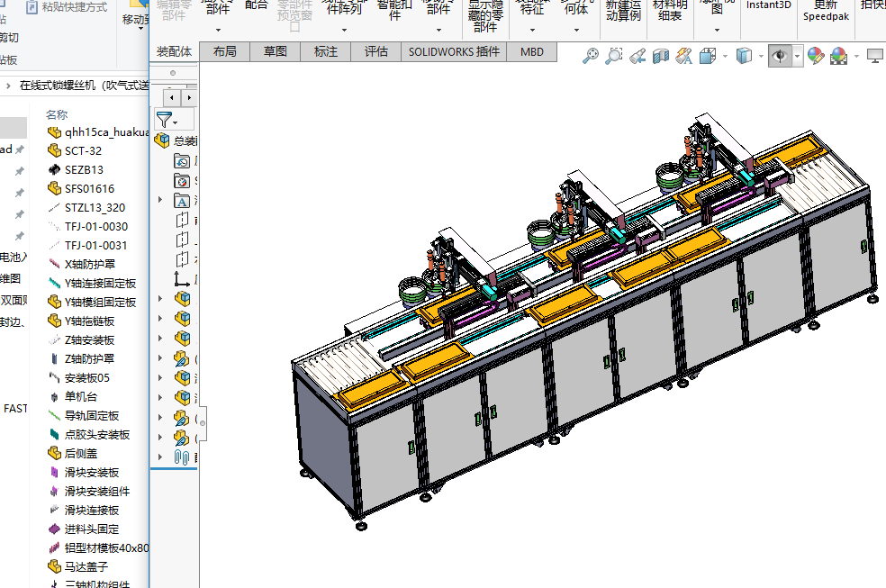Toggle Hide/Show Items eye button
886x588 pixels.
coord(779,57)
